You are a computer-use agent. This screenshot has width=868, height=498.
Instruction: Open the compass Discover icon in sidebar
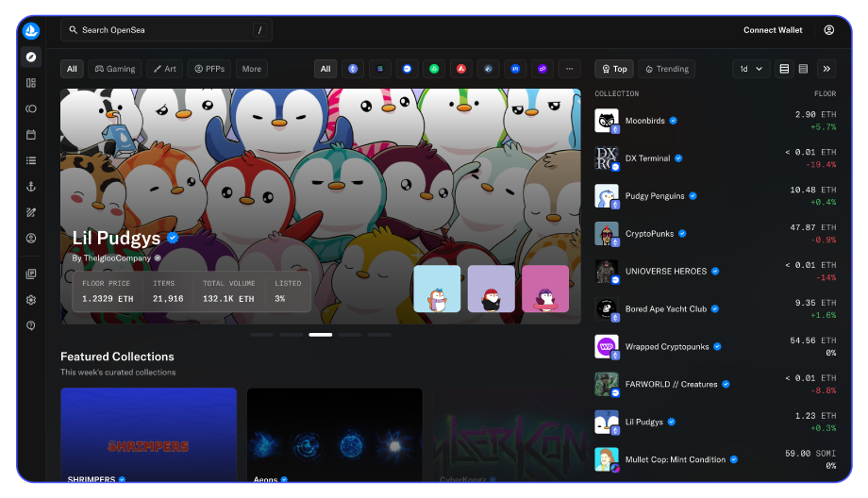point(31,57)
